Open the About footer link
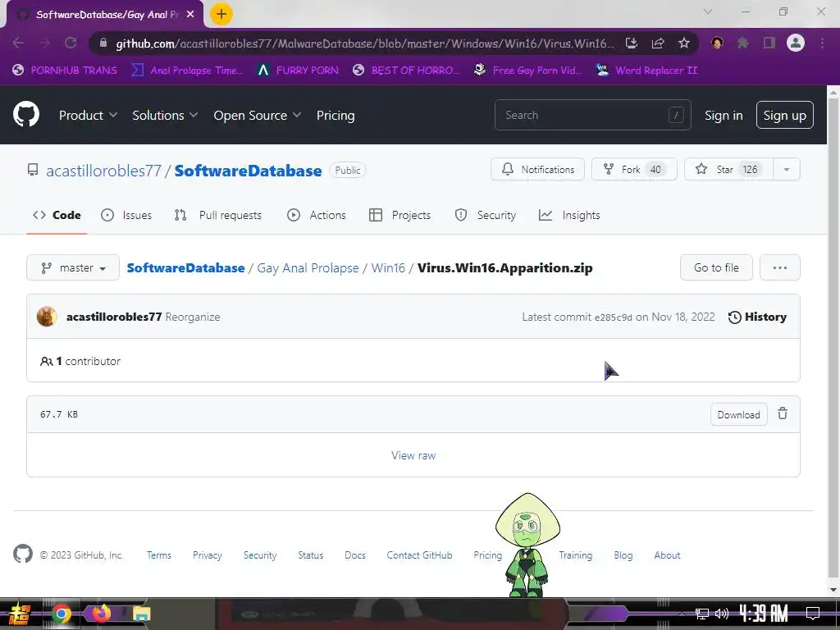 (667, 555)
